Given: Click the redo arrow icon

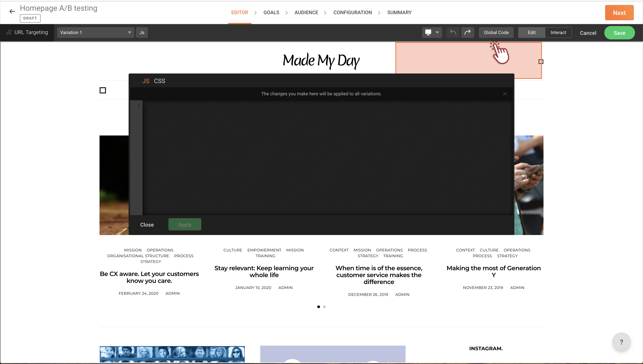Looking at the screenshot, I should (467, 33).
